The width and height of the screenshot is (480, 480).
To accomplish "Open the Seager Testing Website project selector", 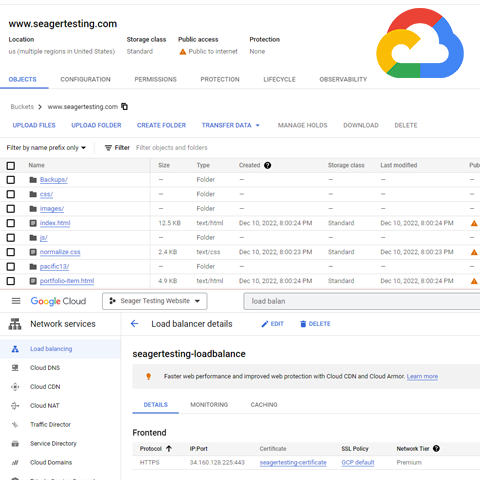I will (x=155, y=301).
